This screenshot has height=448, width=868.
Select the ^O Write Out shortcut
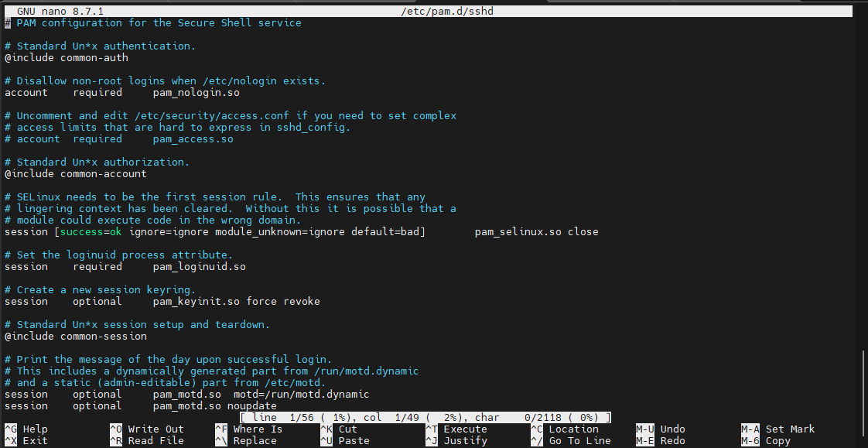(147, 429)
